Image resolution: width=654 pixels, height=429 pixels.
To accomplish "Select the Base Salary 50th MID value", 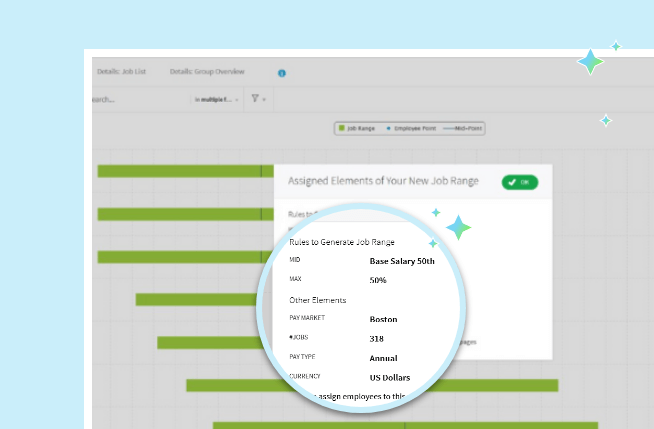I will coord(402,261).
